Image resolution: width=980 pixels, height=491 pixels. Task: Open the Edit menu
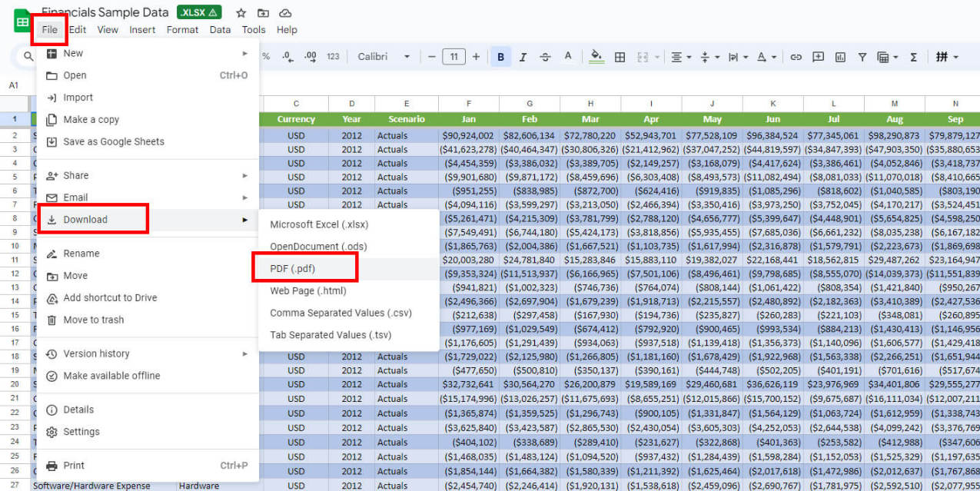coord(78,30)
